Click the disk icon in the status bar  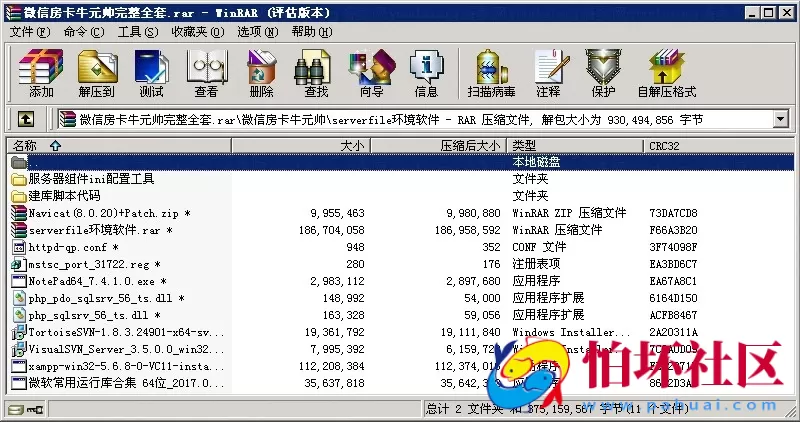point(16,409)
